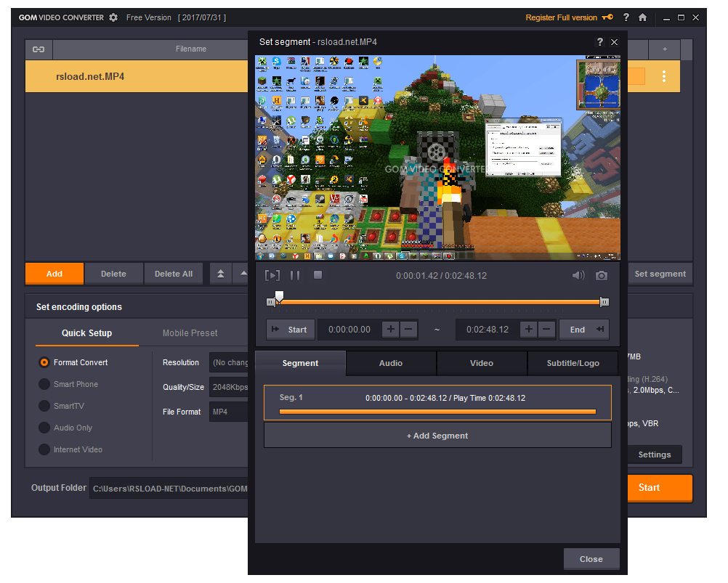Take a snapshot with the camera icon
This screenshot has width=728, height=583.
601,275
